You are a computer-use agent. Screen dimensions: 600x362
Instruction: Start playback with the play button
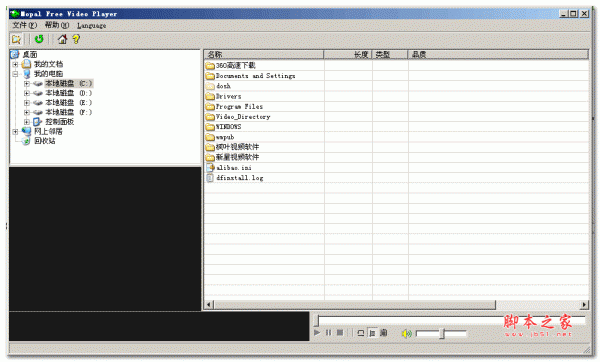point(317,333)
